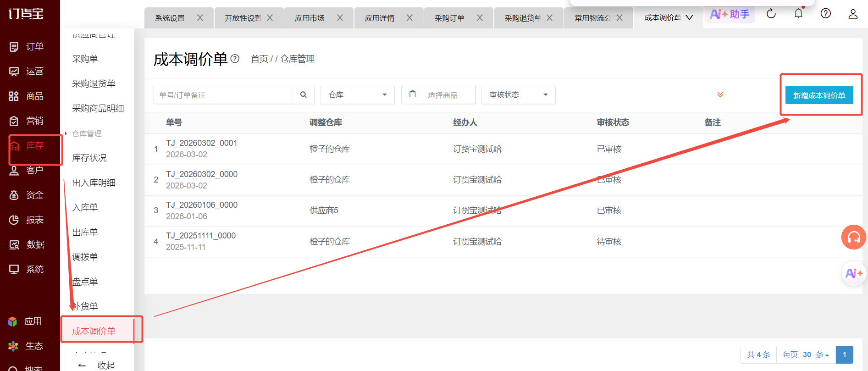
Task: Open the help question mark in top bar
Action: (x=826, y=13)
